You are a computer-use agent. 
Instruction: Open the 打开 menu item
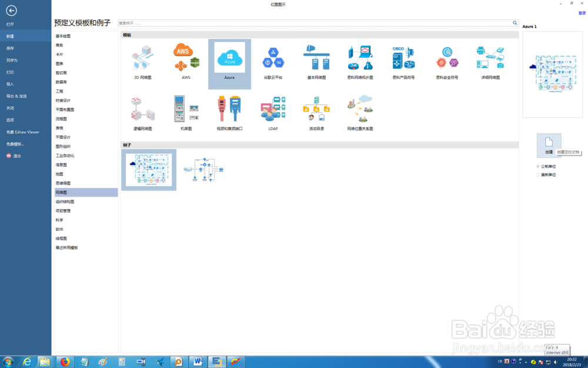(10, 24)
